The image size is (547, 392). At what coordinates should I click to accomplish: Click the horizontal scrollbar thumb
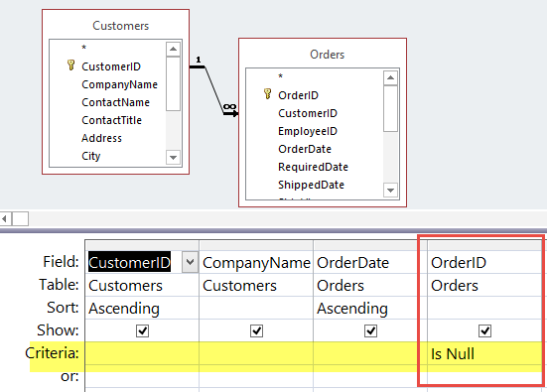(20, 219)
